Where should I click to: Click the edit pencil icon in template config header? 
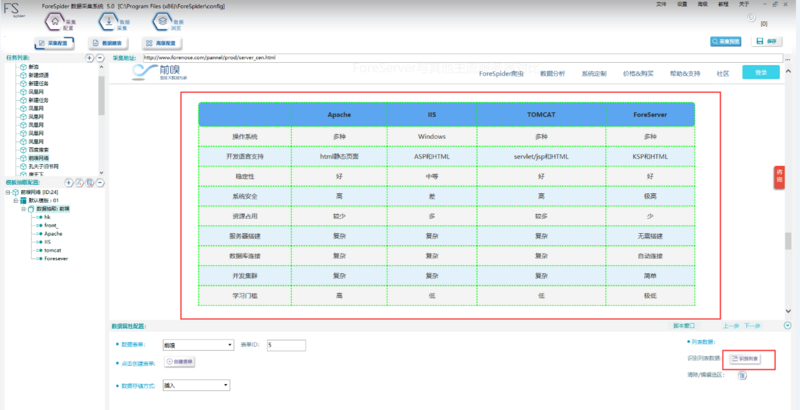click(x=80, y=183)
